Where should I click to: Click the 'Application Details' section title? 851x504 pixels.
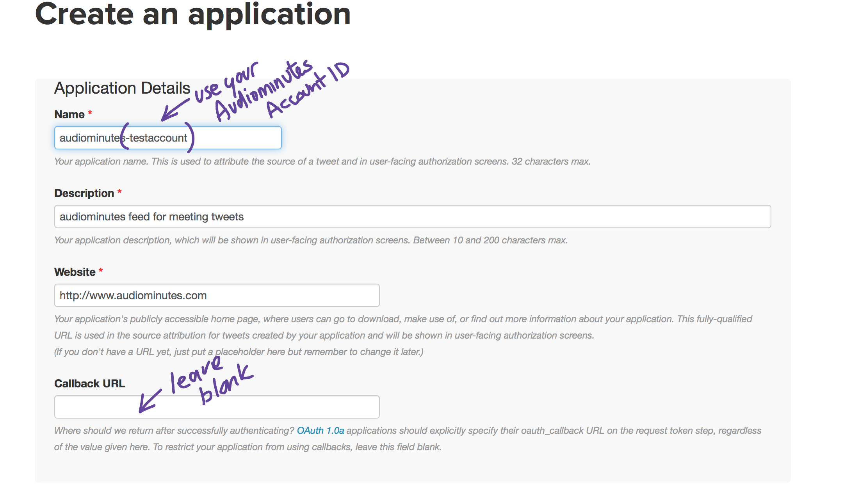(x=122, y=88)
